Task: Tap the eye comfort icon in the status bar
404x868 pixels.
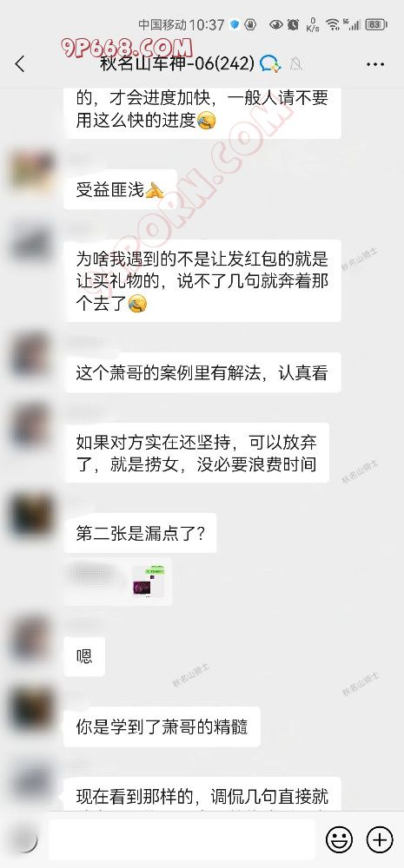Action: (x=275, y=24)
